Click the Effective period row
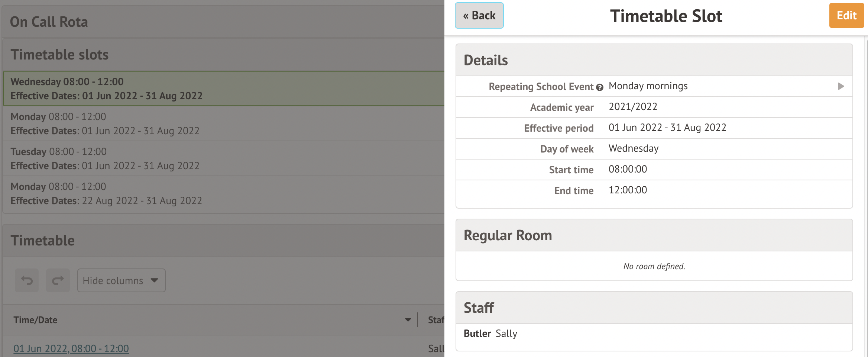 click(654, 128)
